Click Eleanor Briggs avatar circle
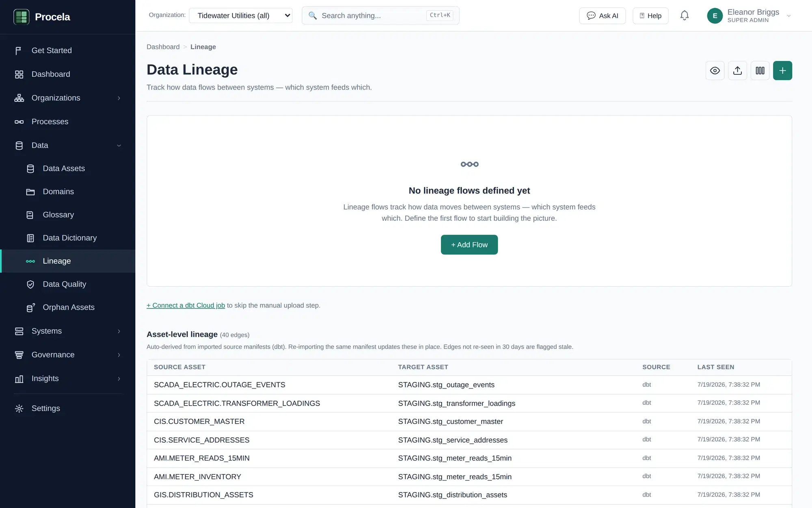This screenshot has height=508, width=812. tap(715, 16)
